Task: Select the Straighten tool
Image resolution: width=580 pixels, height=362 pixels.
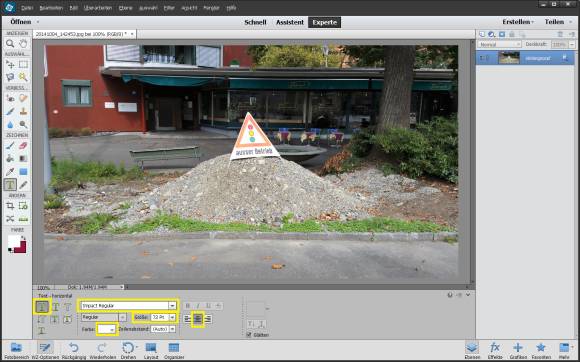Action: [23, 219]
